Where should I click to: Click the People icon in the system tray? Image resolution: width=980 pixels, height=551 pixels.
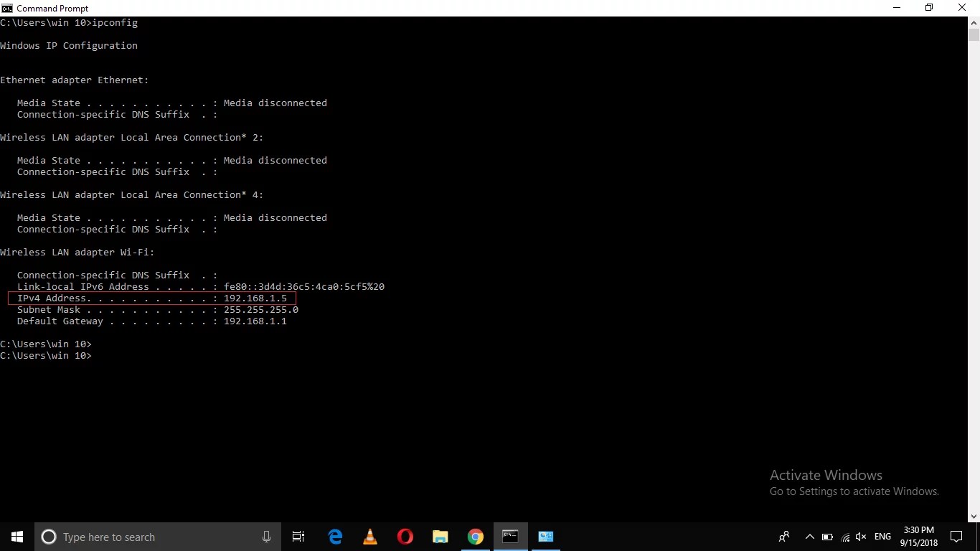pos(784,537)
